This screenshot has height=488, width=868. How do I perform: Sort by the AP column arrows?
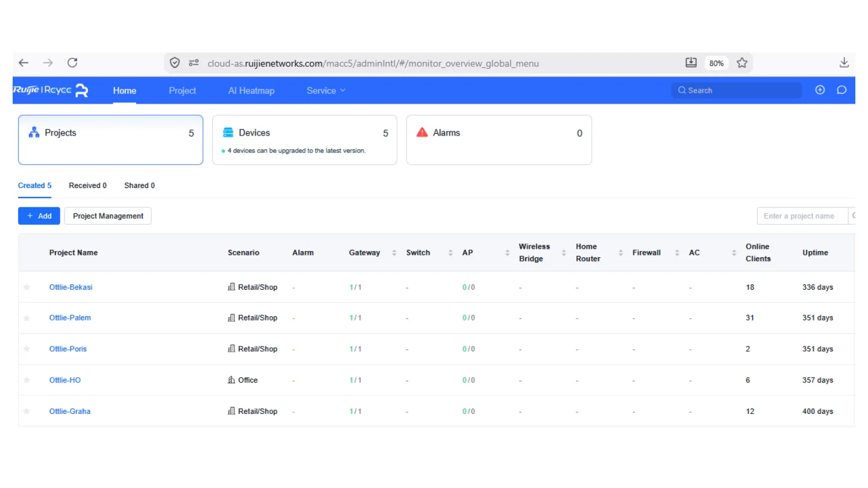507,253
